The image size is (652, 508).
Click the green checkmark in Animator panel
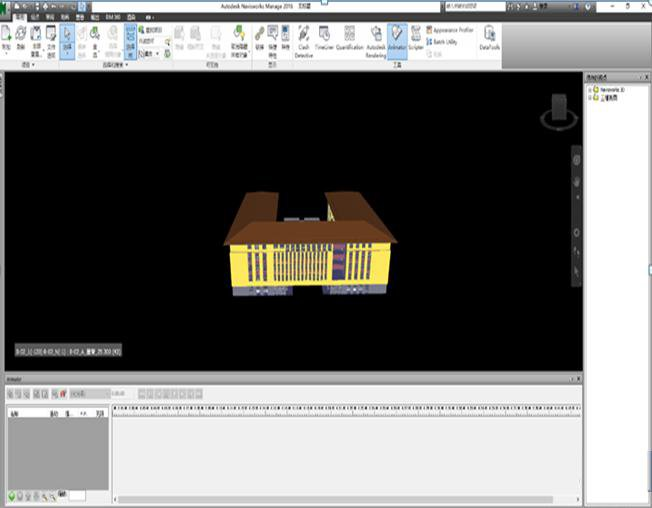[12, 496]
